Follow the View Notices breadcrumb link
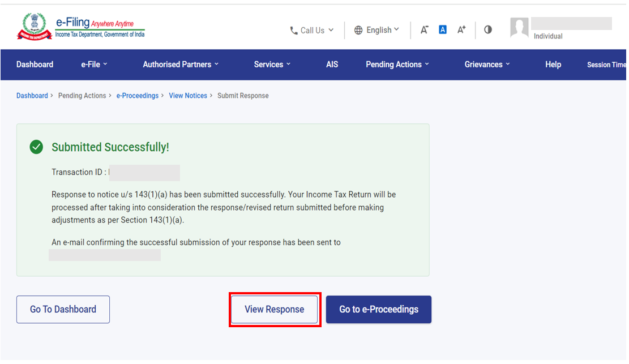The image size is (629, 364). pyautogui.click(x=188, y=96)
